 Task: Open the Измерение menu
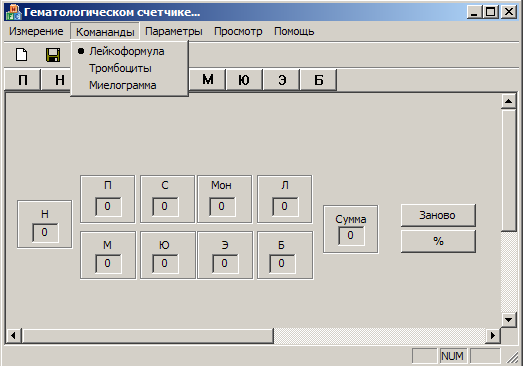click(36, 31)
